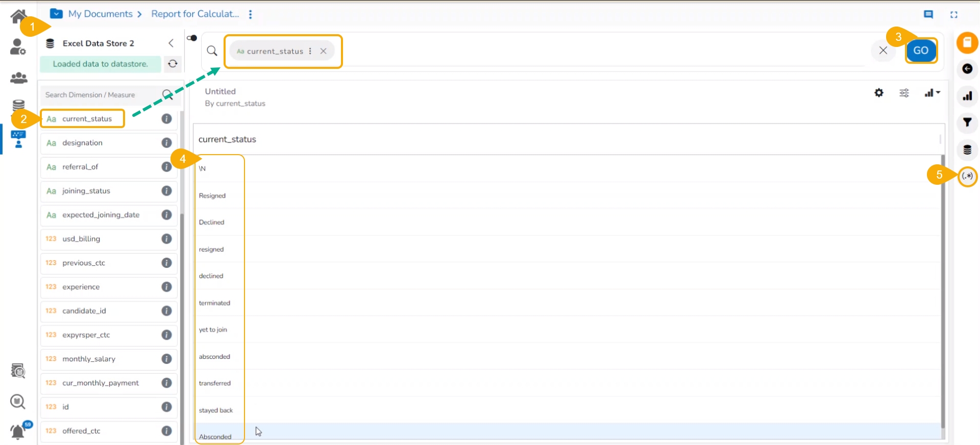
Task: Click the orange clipboard icon in right panel
Action: click(x=967, y=42)
